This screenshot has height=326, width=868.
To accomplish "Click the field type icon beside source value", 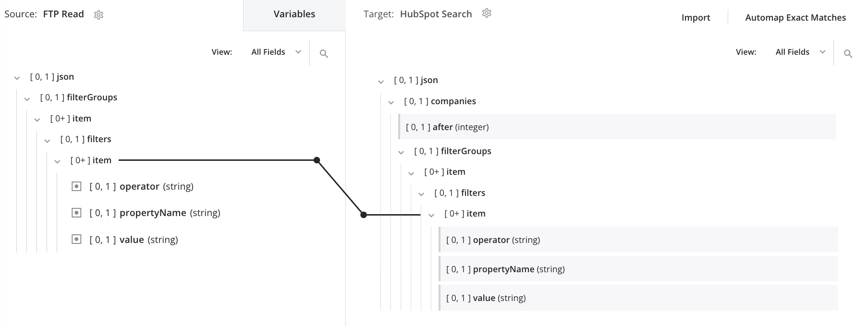I will pos(76,239).
